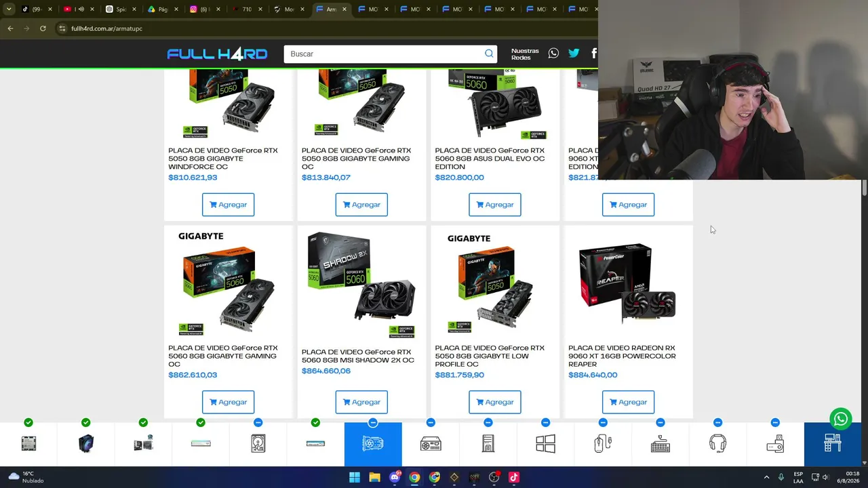Select the SSD step icon
The image size is (868, 488).
[x=315, y=444]
